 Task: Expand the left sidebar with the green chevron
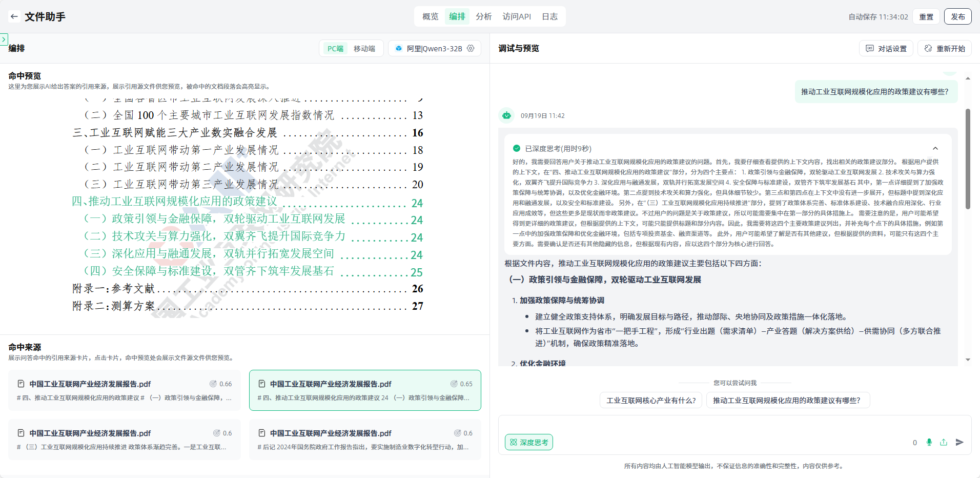click(x=4, y=39)
